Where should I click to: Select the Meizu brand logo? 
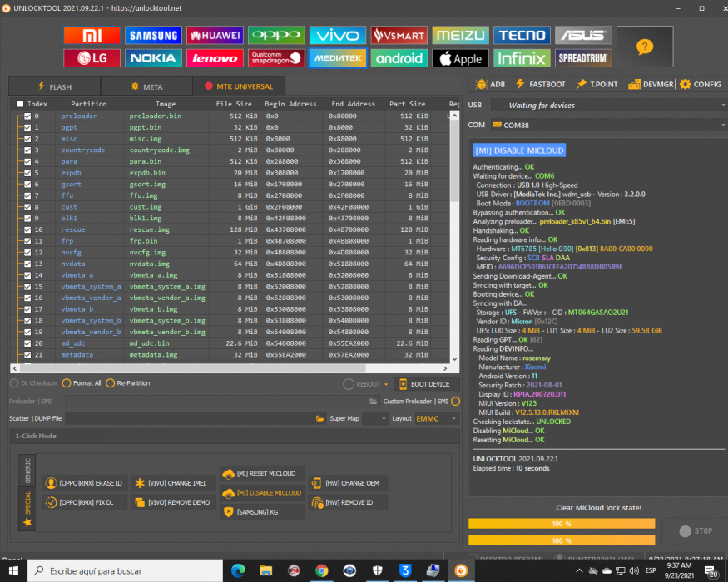click(x=460, y=36)
